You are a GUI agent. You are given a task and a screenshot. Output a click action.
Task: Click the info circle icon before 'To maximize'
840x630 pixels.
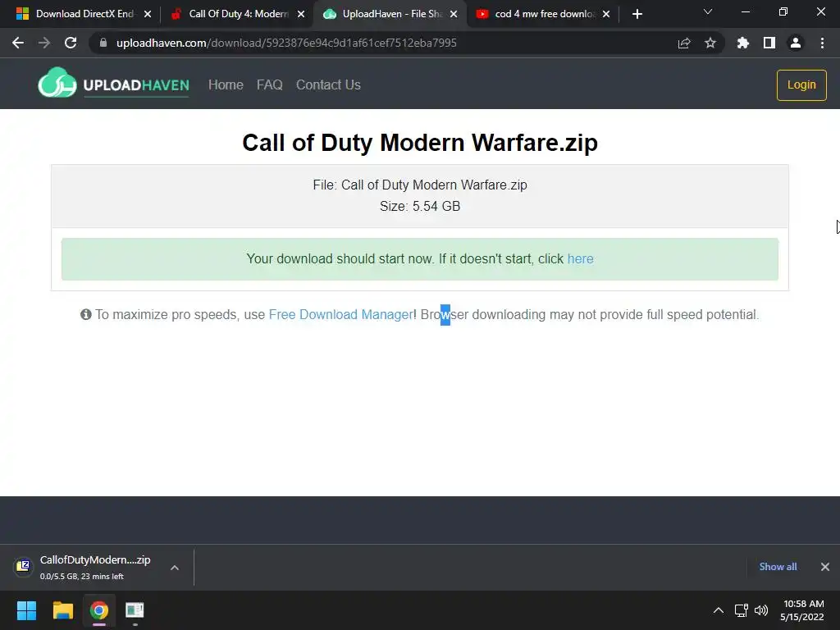pos(85,314)
